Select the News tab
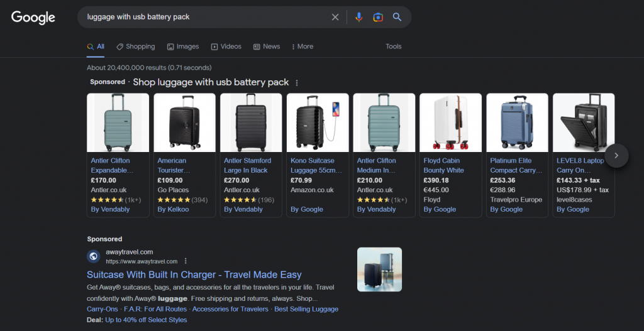The width and height of the screenshot is (644, 331). click(x=267, y=46)
